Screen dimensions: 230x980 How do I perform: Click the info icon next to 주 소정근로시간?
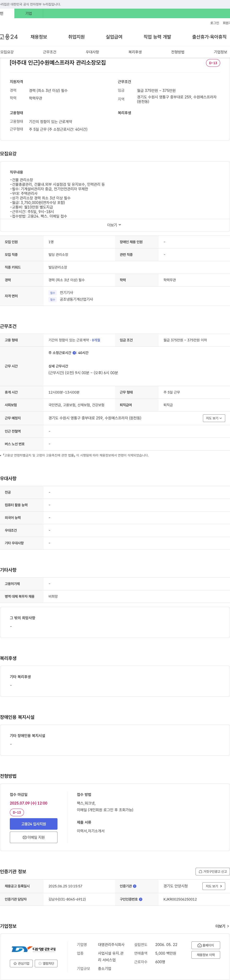pos(74,353)
